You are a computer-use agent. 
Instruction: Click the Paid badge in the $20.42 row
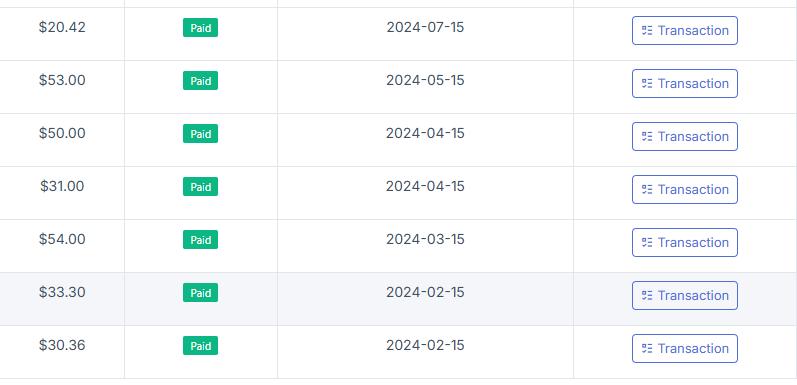tap(200, 27)
